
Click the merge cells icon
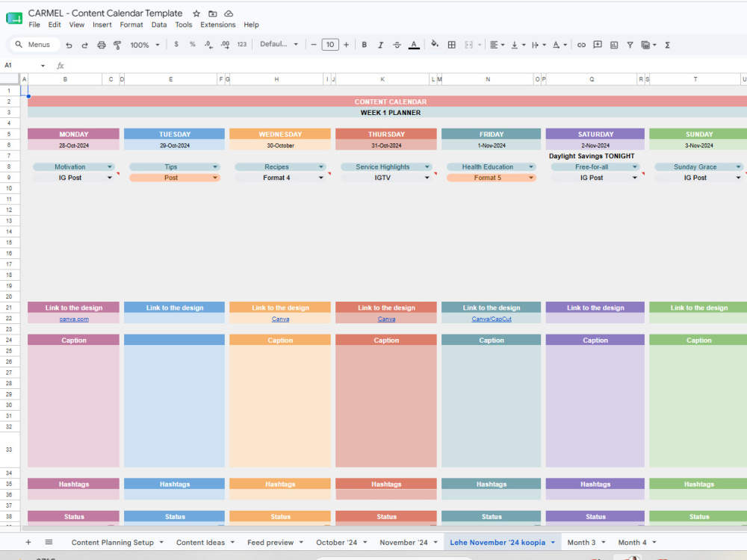[x=469, y=45]
